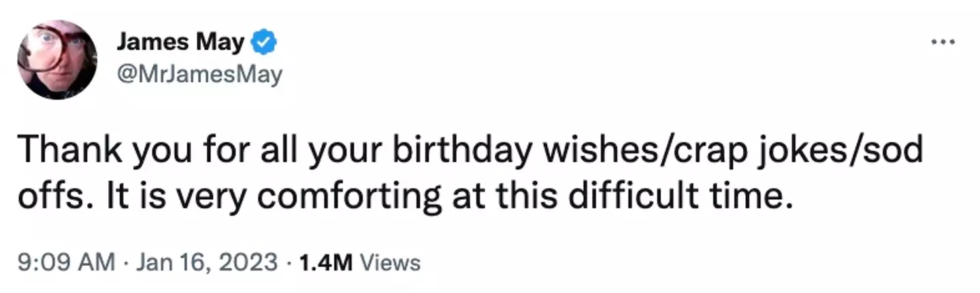The image size is (980, 293).
Task: Click the Views label
Action: [x=389, y=262]
